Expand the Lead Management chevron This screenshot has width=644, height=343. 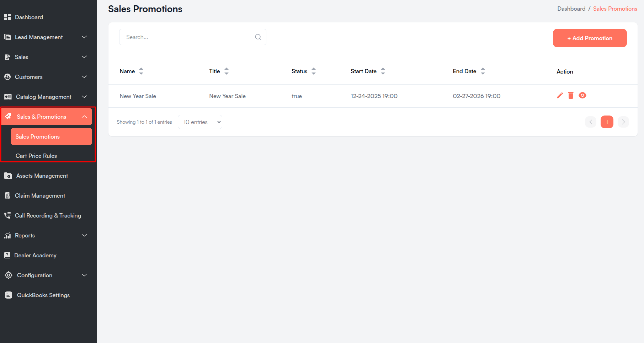pyautogui.click(x=84, y=37)
